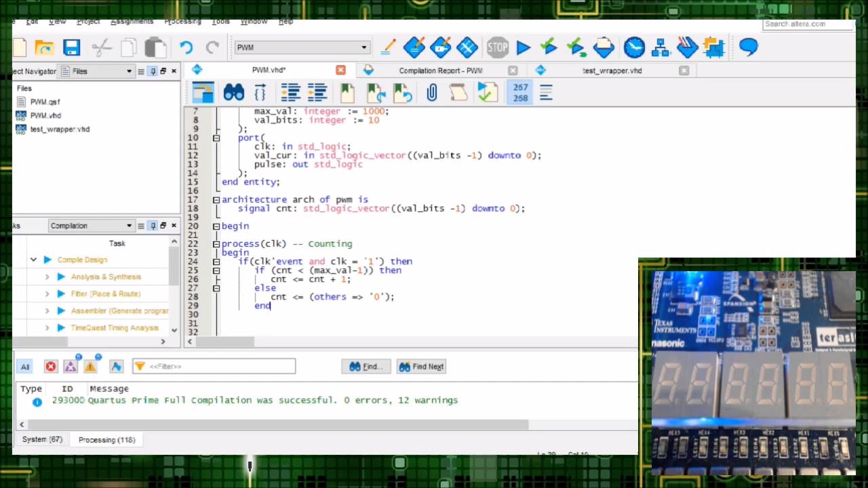Stop processing with the STOP icon
Screen dimensions: 868x488
[x=497, y=47]
